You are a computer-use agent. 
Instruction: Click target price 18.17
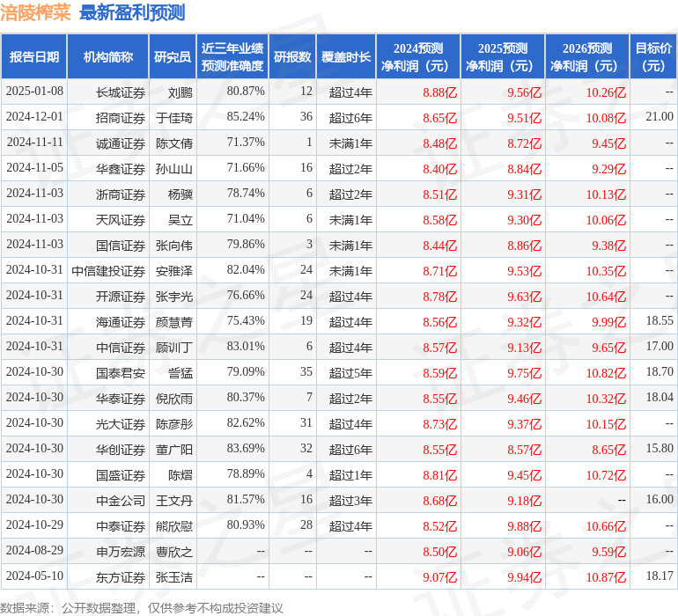pyautogui.click(x=660, y=576)
